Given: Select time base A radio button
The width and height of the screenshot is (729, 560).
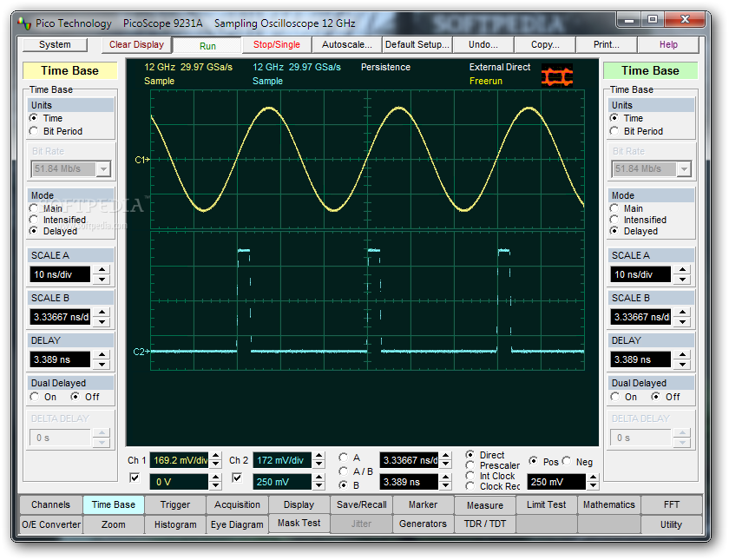Looking at the screenshot, I should 344,458.
